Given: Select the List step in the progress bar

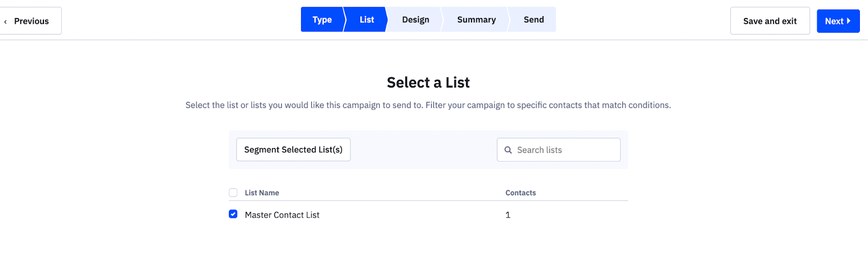Looking at the screenshot, I should coord(367,20).
